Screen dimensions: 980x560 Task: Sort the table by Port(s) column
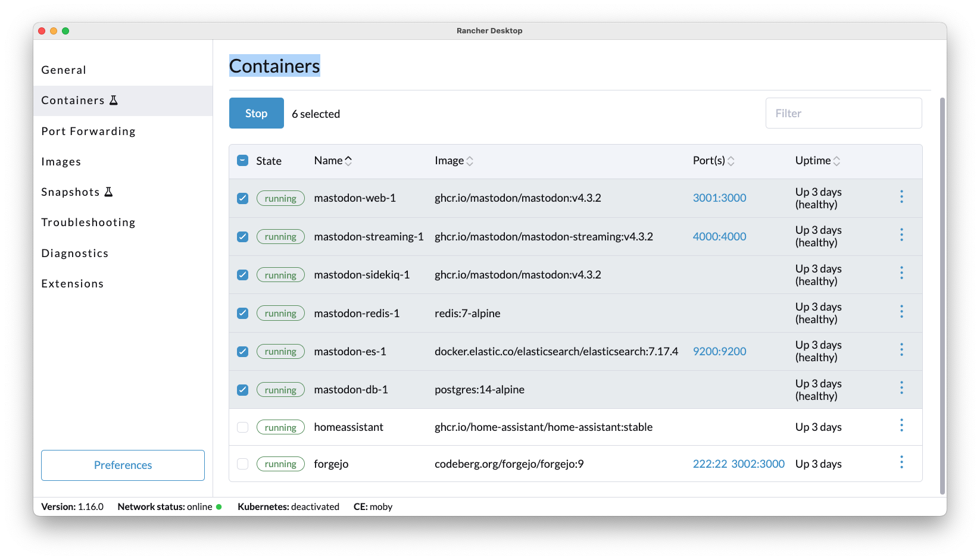[x=713, y=161]
